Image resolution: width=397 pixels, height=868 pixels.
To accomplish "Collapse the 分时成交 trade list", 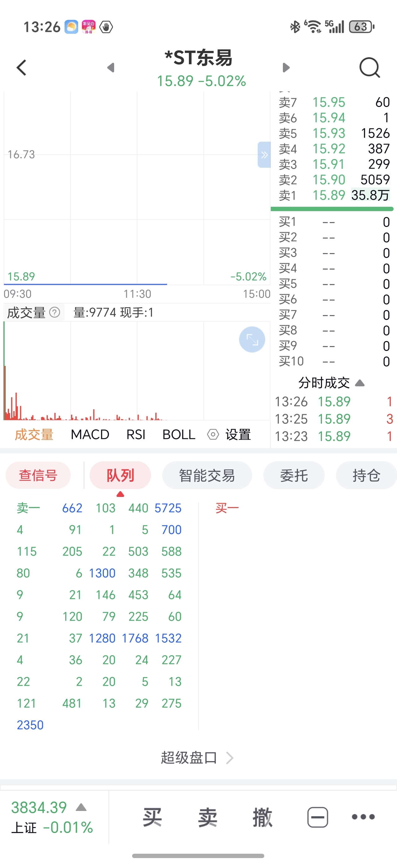I will tap(360, 383).
